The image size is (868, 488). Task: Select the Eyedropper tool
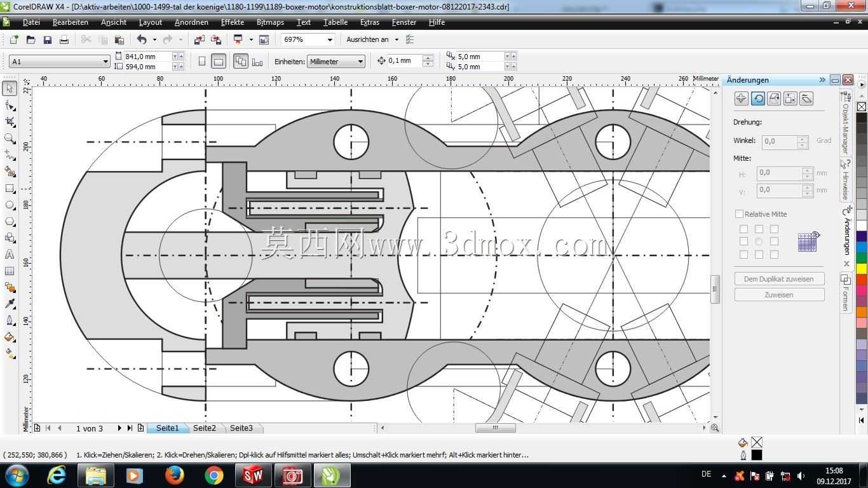coord(10,304)
